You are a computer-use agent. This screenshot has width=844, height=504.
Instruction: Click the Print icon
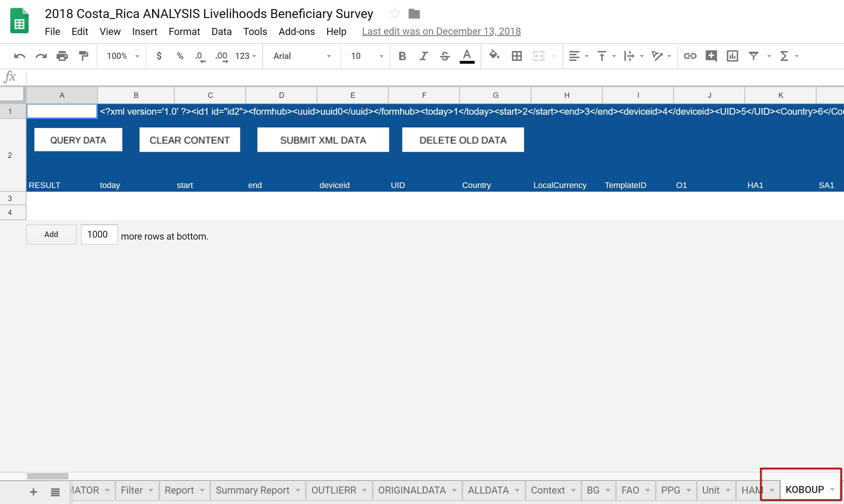coord(62,56)
